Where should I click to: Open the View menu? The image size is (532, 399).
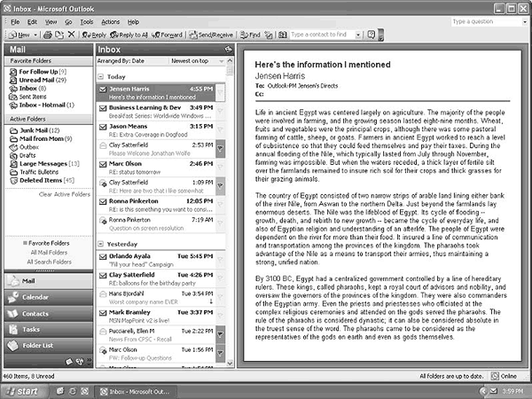[51, 22]
